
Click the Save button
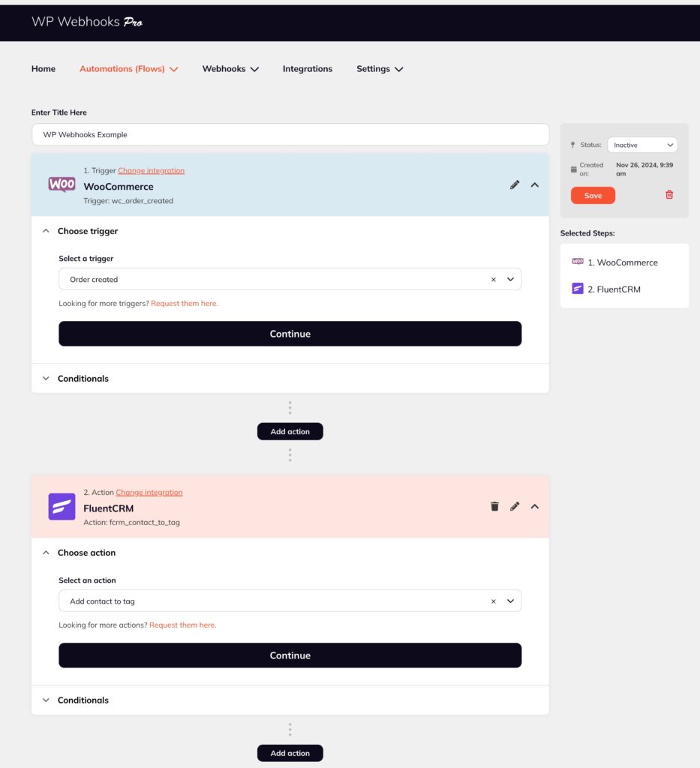coord(593,196)
